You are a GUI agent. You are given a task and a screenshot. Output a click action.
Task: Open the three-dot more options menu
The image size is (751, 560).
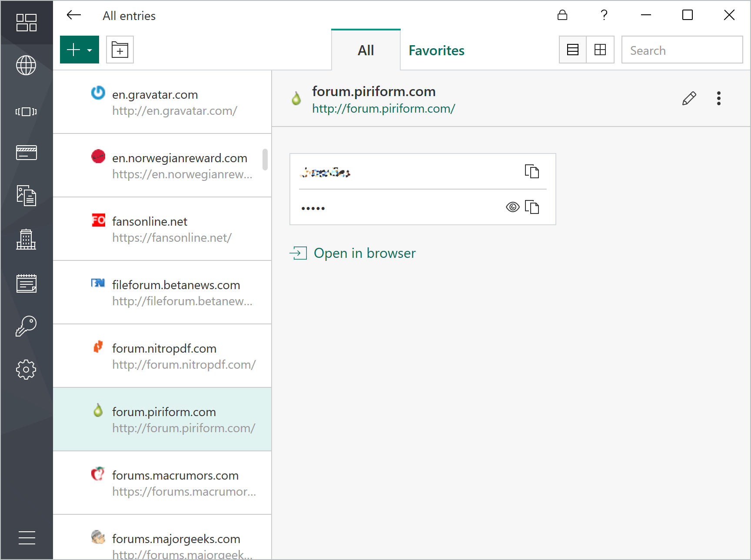719,98
